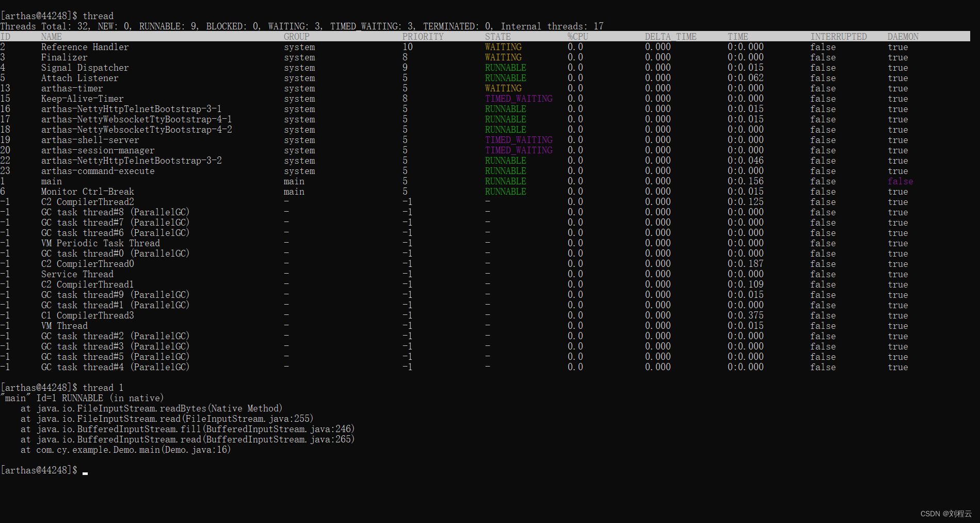
Task: Click the TIMED_WAITING state of arthas-shell-server
Action: (519, 140)
